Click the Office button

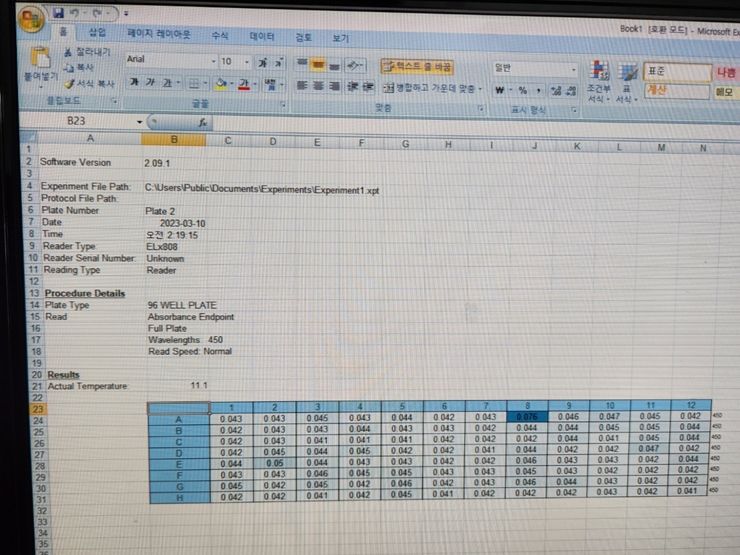(x=31, y=17)
